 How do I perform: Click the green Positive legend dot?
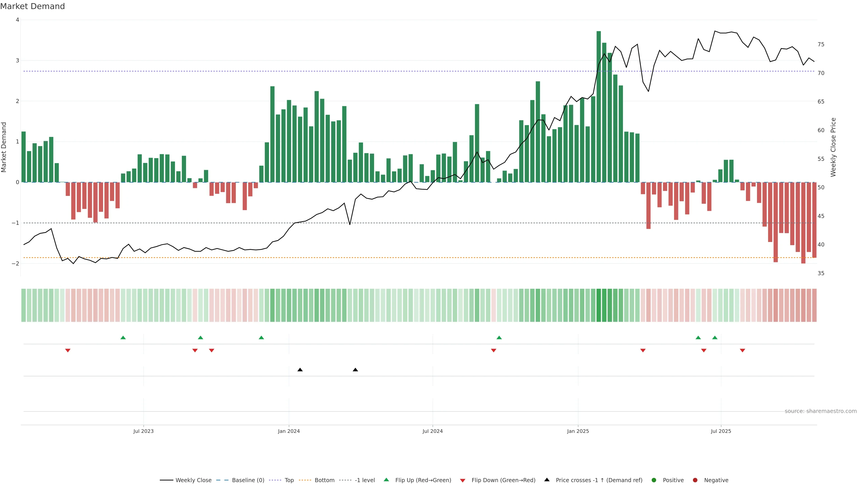654,480
